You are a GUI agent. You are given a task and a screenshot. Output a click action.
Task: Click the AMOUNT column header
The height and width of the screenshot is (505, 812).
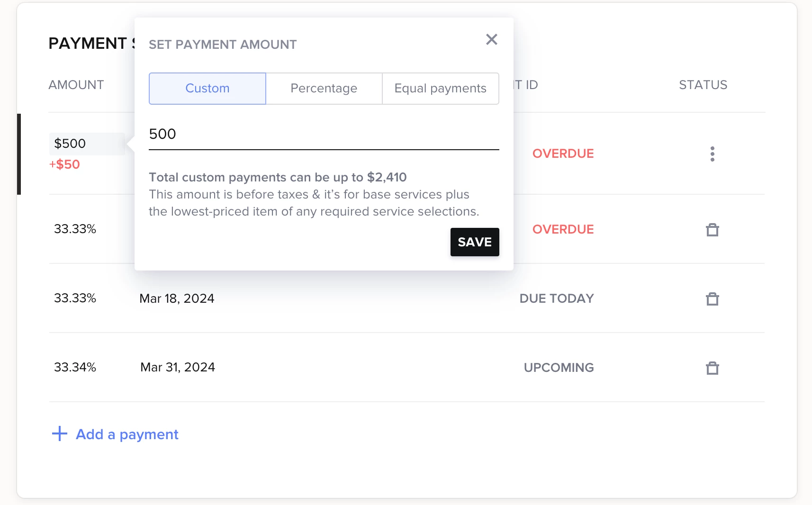click(76, 85)
